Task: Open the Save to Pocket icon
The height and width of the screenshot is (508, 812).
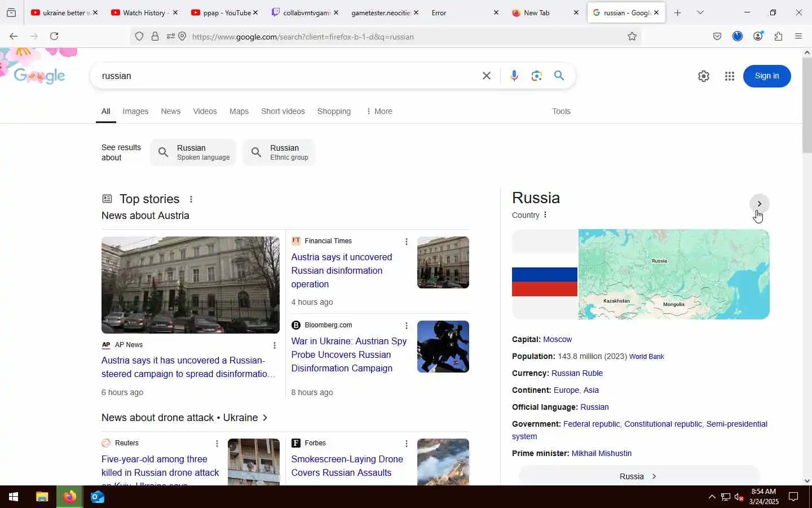Action: tap(717, 37)
